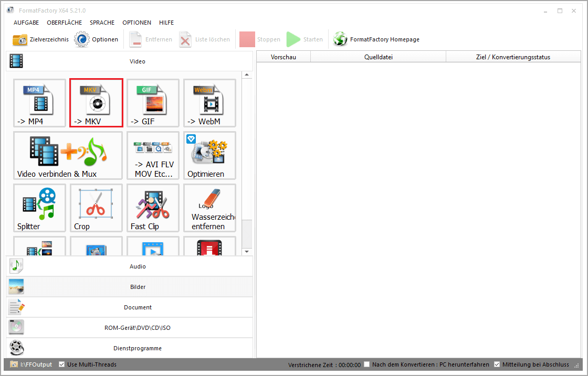Start the Fast Clip tool
Viewport: 588px width, 376px height.
coord(153,208)
